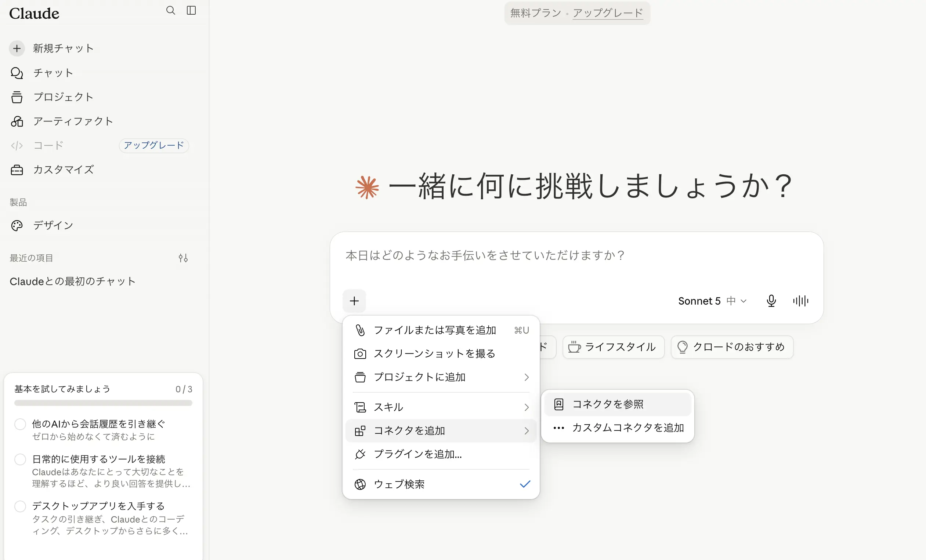Select ファイルまたは写真を追加 from the menu
The height and width of the screenshot is (560, 926).
click(441, 330)
